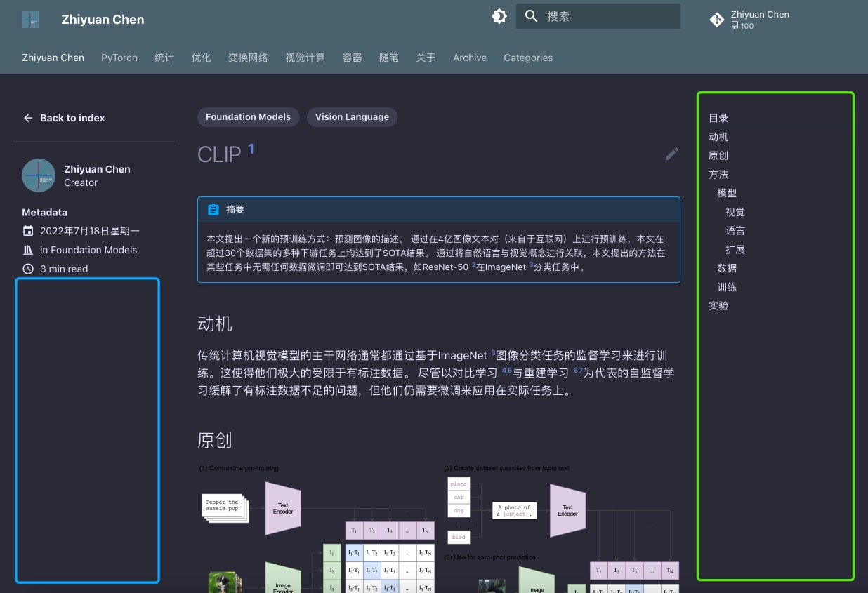Open the git repository icon link
The image size is (868, 593).
coord(716,20)
